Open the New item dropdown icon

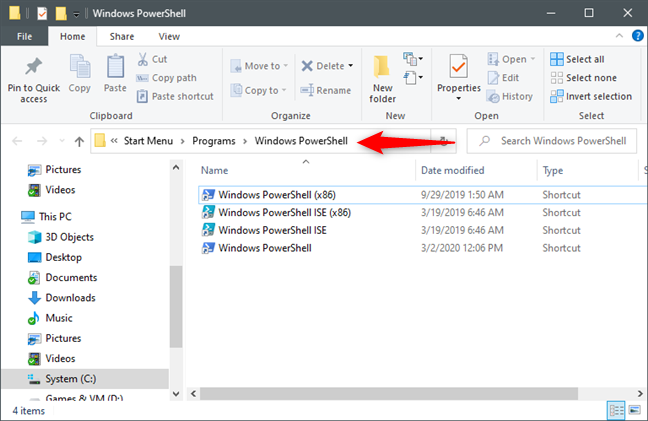pos(413,59)
